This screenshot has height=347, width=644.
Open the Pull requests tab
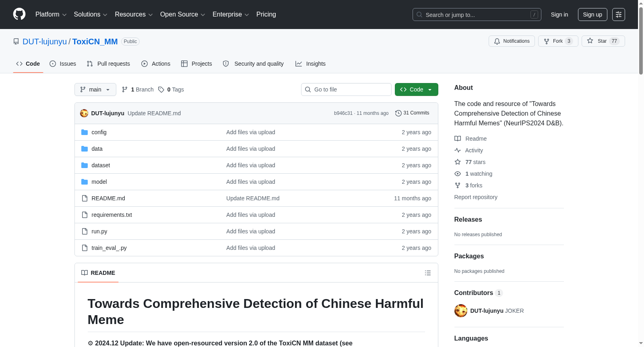[108, 64]
